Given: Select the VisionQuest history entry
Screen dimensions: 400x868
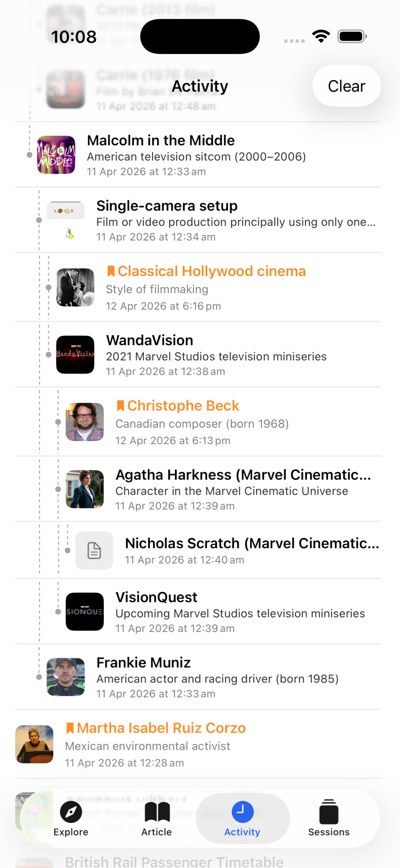Looking at the screenshot, I should click(x=156, y=597).
